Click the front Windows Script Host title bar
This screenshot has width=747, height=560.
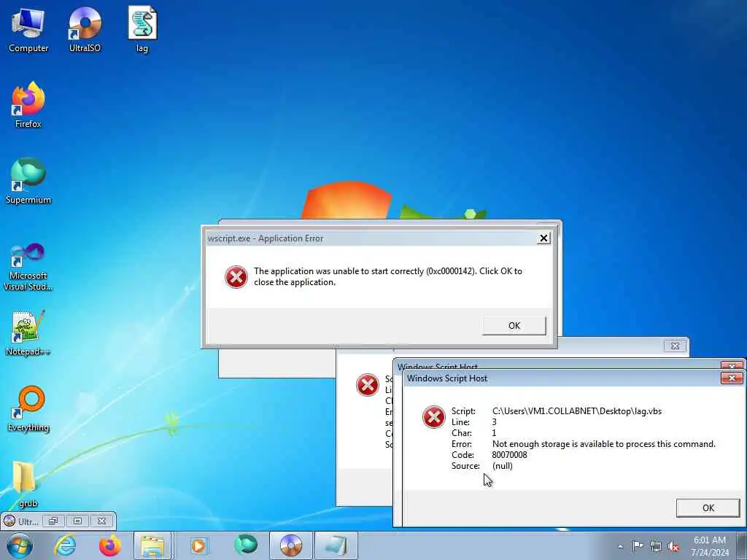coord(562,378)
